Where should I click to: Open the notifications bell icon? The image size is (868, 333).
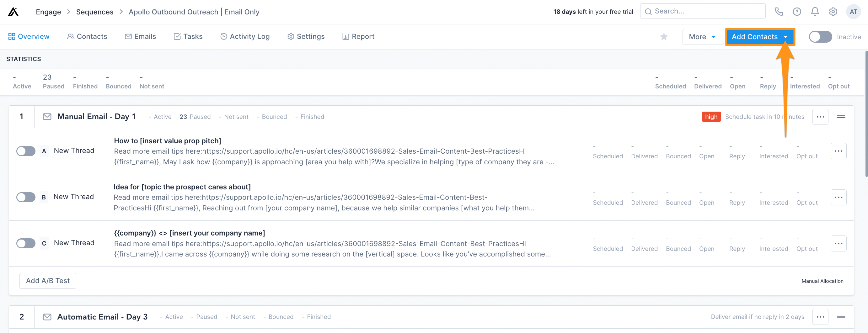pos(815,12)
